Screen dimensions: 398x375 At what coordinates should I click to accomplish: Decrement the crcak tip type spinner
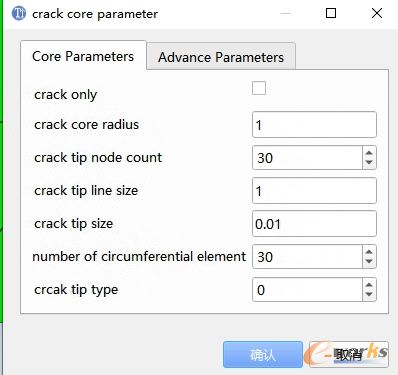pyautogui.click(x=369, y=294)
